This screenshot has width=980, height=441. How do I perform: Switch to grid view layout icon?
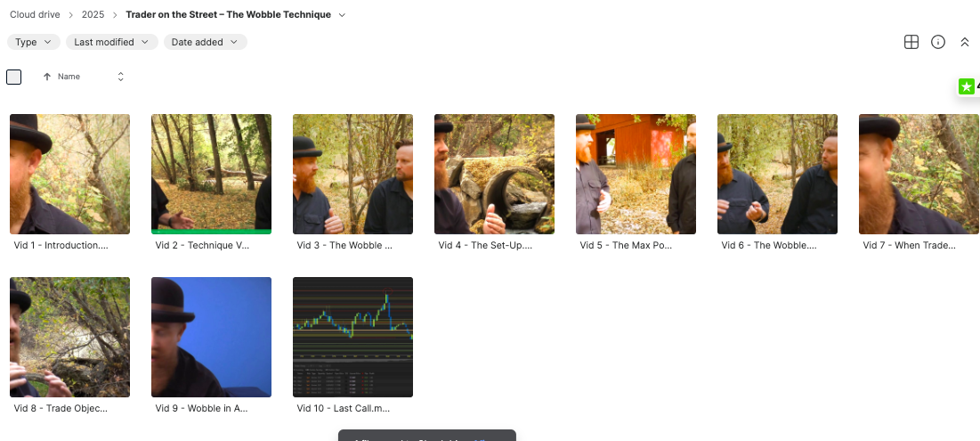pyautogui.click(x=911, y=42)
